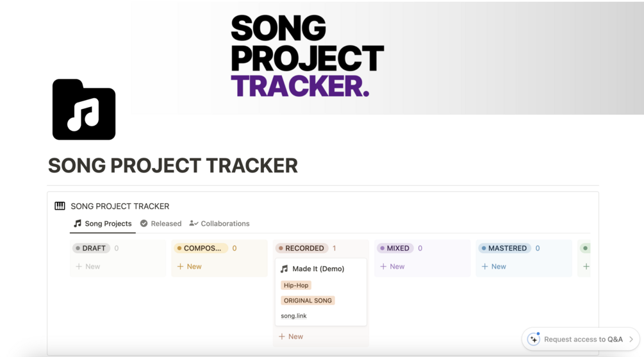Click the music folder page icon
This screenshot has height=357, width=644.
[x=84, y=110]
